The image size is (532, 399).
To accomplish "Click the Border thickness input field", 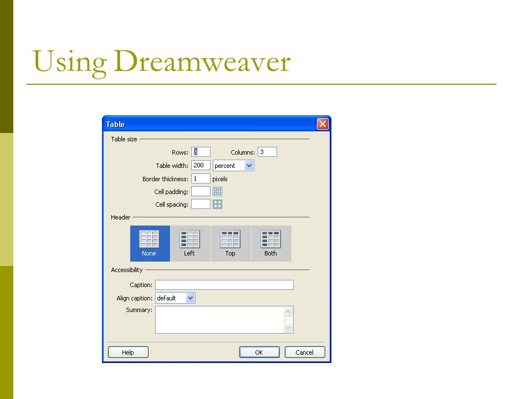I will pyautogui.click(x=201, y=178).
